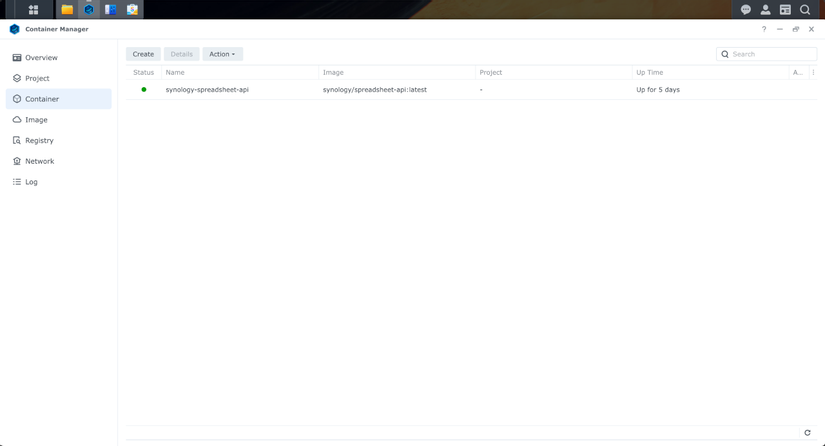Open column options three-dot menu
Image resolution: width=825 pixels, height=446 pixels.
813,73
